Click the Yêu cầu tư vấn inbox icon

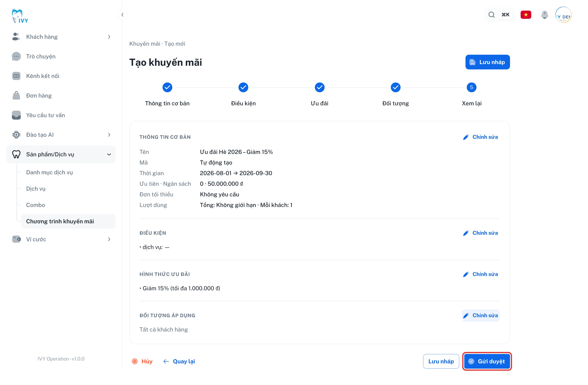pos(16,115)
